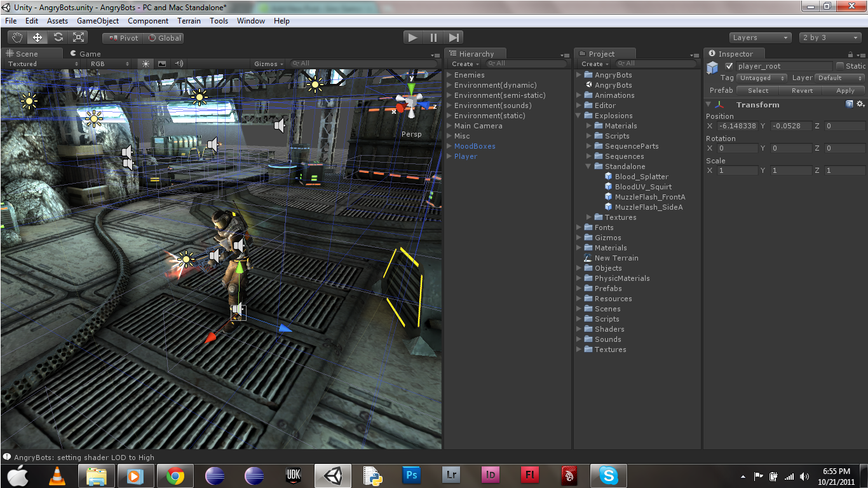Select the AngryBots scene file icon
This screenshot has width=868, height=488.
pyautogui.click(x=588, y=85)
